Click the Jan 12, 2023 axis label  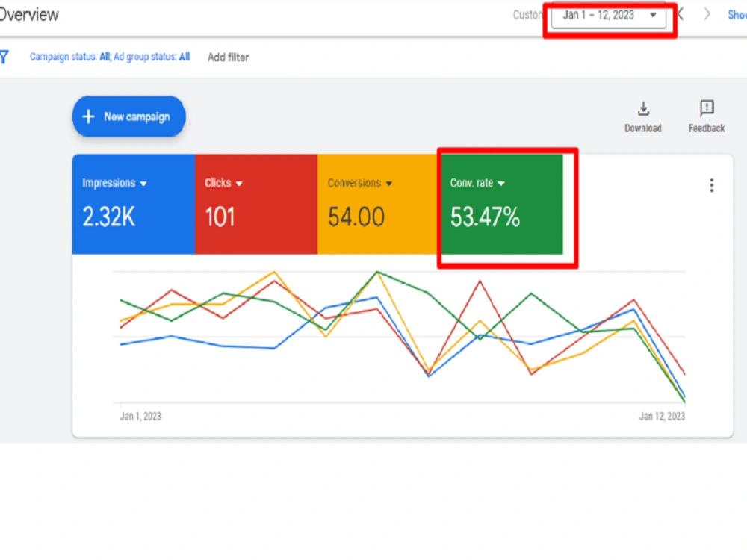click(662, 417)
